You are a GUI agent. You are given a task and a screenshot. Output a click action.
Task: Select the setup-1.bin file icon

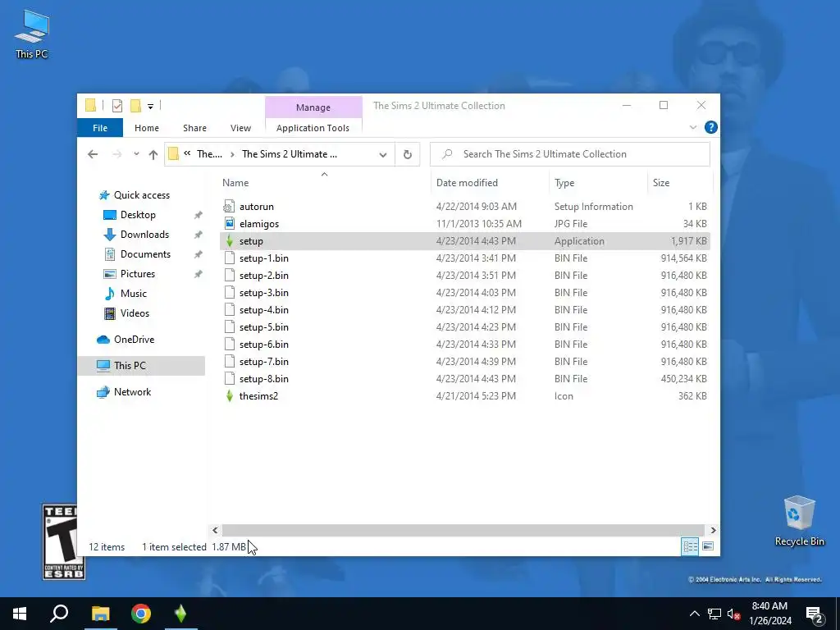coord(230,258)
